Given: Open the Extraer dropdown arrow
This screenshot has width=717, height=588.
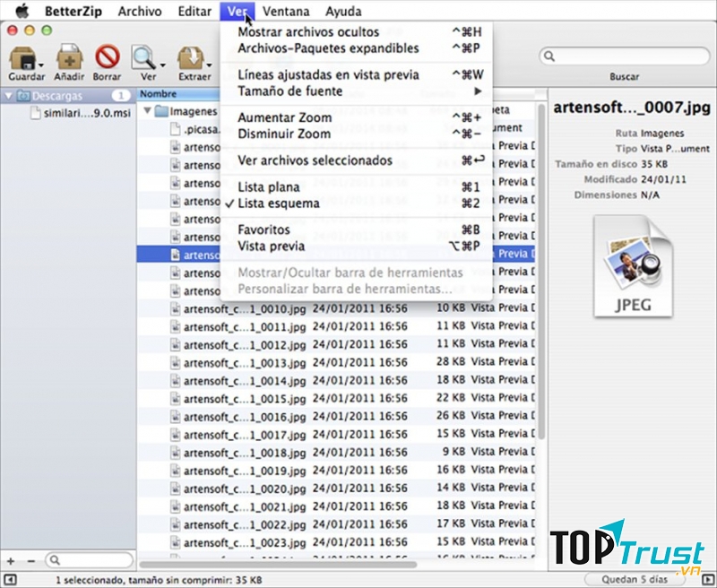Looking at the screenshot, I should pos(210,65).
